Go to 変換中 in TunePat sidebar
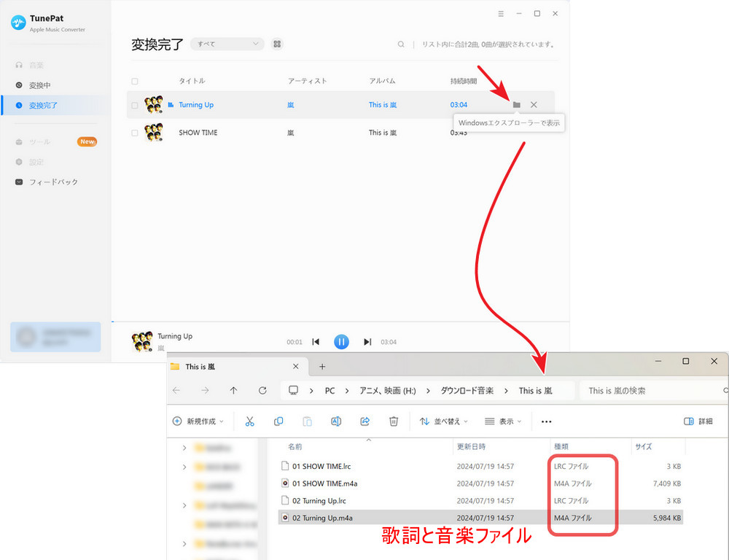Viewport: 729px width, 560px height. 39,85
